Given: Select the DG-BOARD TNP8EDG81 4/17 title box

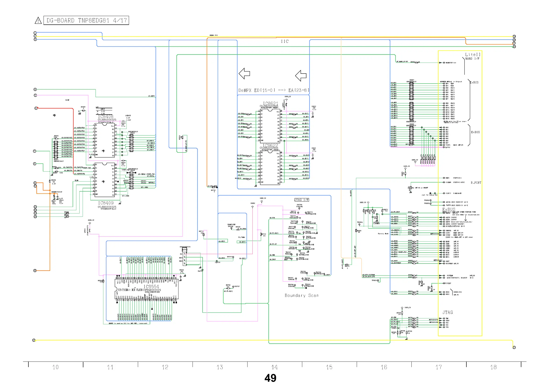Looking at the screenshot, I should [x=86, y=20].
